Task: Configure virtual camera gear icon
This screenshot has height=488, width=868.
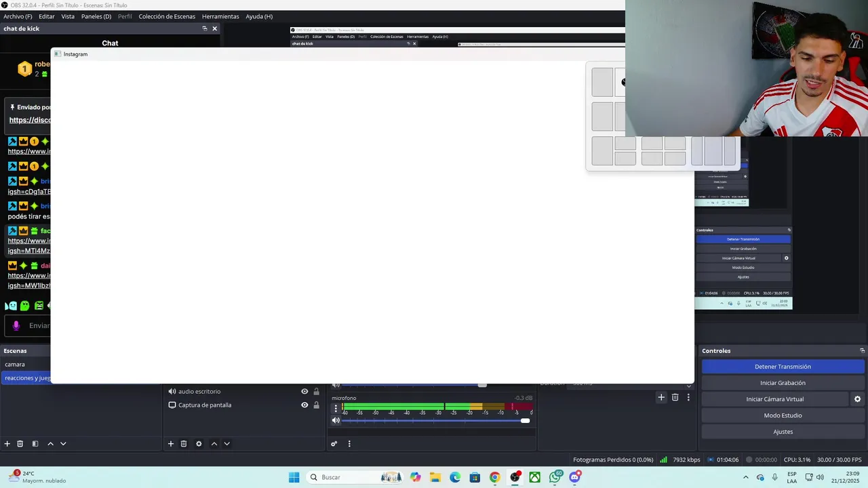Action: pos(857,399)
